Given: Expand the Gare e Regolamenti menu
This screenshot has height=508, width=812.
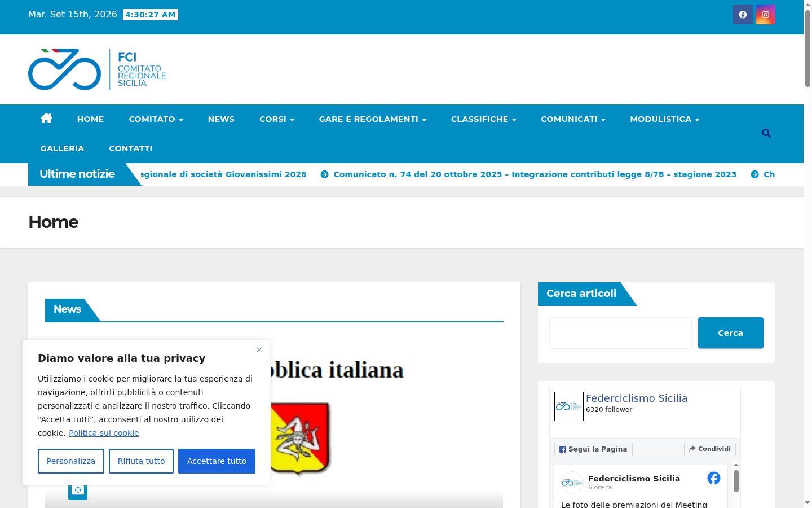Looking at the screenshot, I should pyautogui.click(x=372, y=119).
